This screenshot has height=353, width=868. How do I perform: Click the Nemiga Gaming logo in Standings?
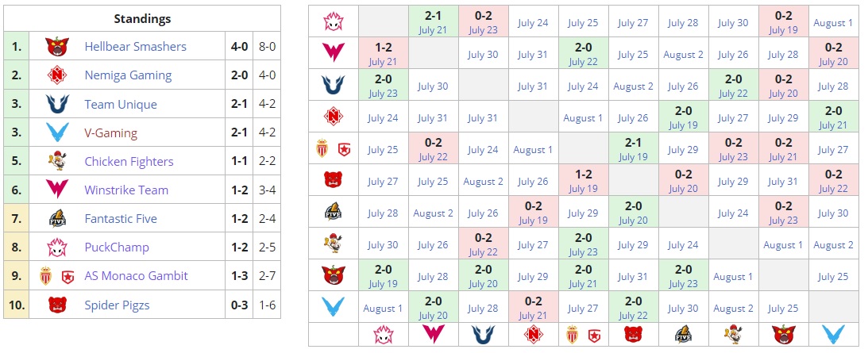coord(55,75)
